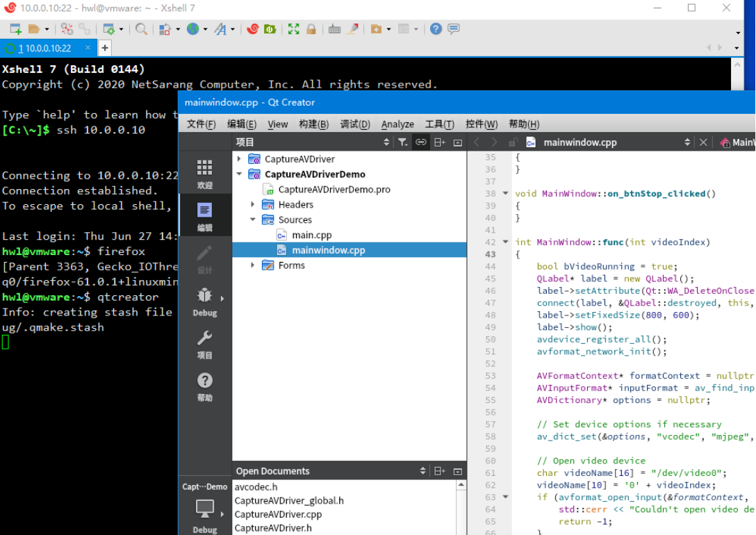Toggle synchronize with editor link icon
The width and height of the screenshot is (756, 535).
[421, 142]
